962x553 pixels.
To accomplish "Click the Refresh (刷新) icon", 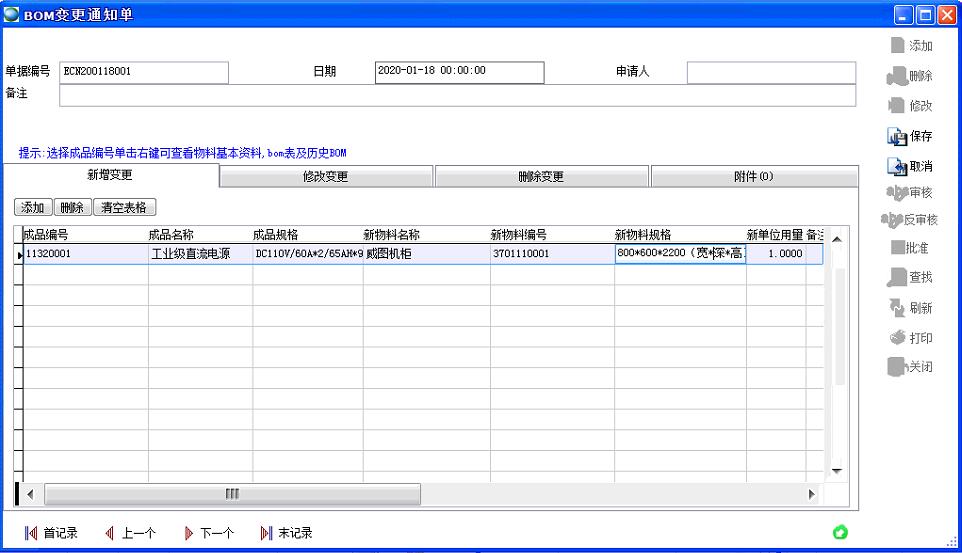I will (897, 308).
